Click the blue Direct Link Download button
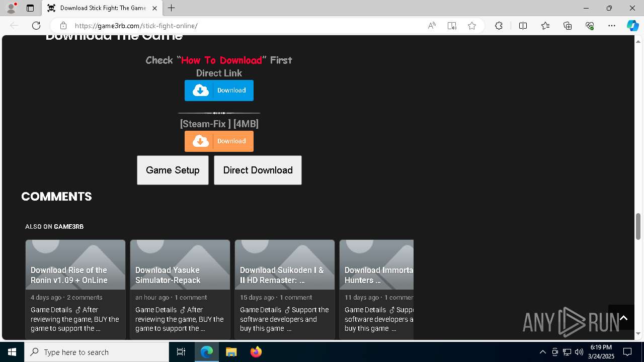Screen dimensions: 644x362 coord(219,90)
